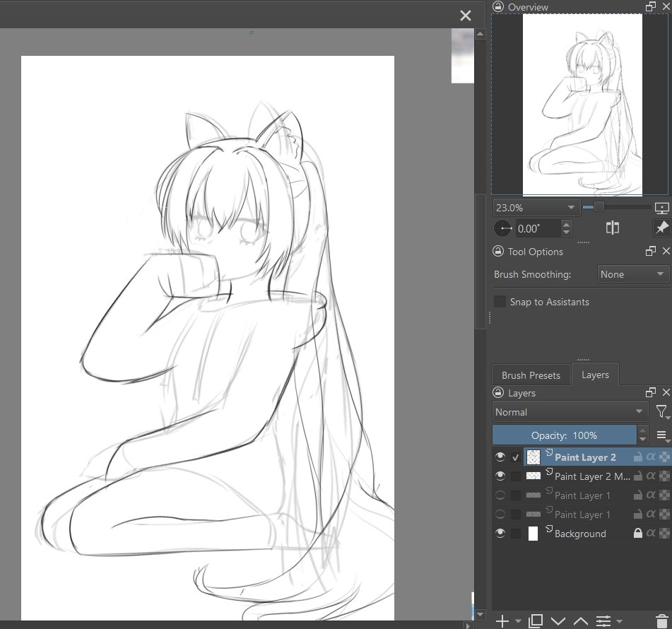Float the Tool Options docker
672x629 pixels.
point(651,252)
